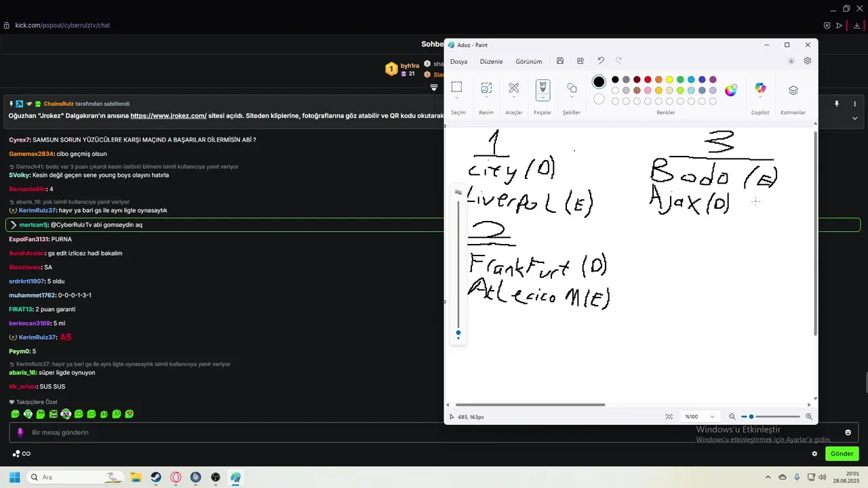Open chat settings gear beside Gönder
The image size is (868, 488).
coord(814,454)
